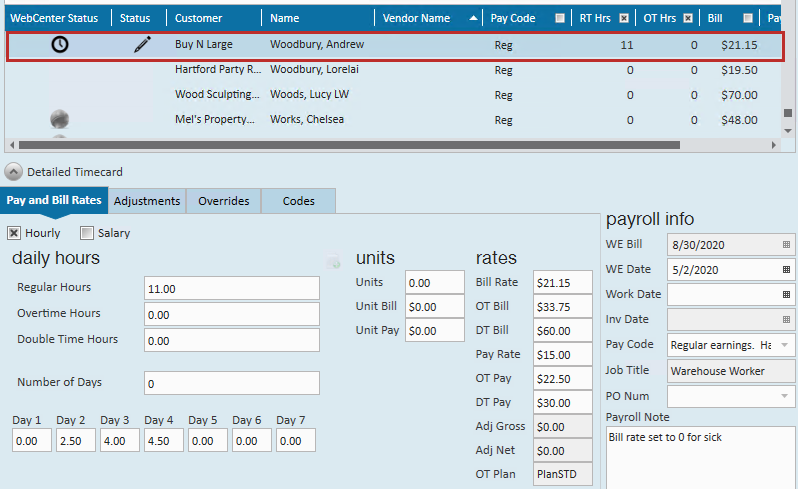Sort by Vendor Name column header

(x=415, y=18)
